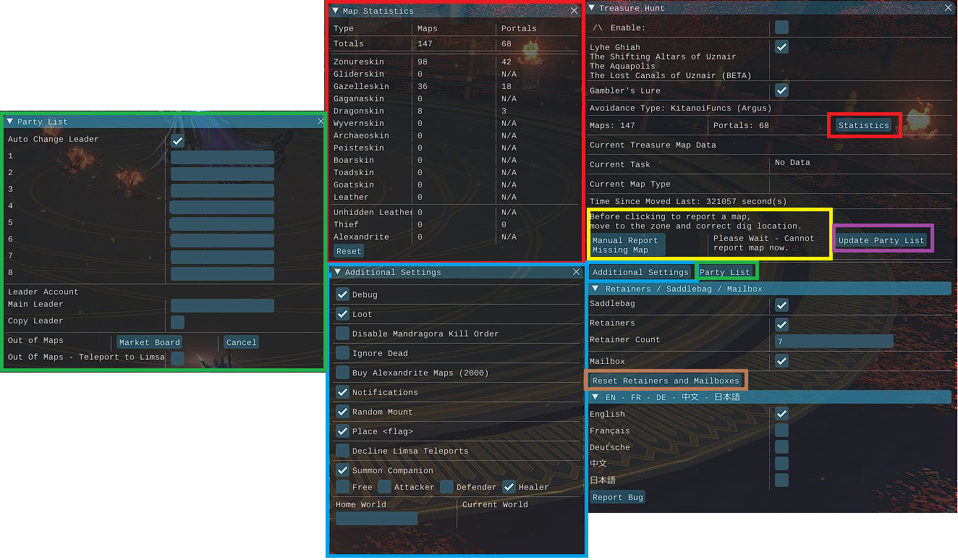Open the Party List tab button

click(x=725, y=272)
